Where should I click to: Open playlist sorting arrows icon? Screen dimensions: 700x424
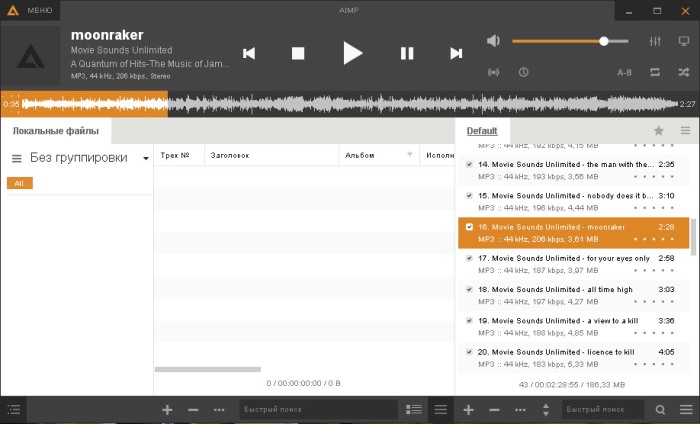pos(546,410)
